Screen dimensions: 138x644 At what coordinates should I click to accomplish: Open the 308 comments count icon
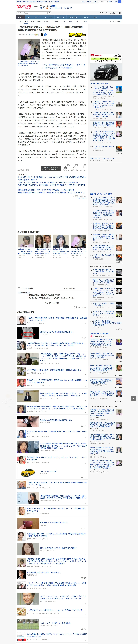32,35
